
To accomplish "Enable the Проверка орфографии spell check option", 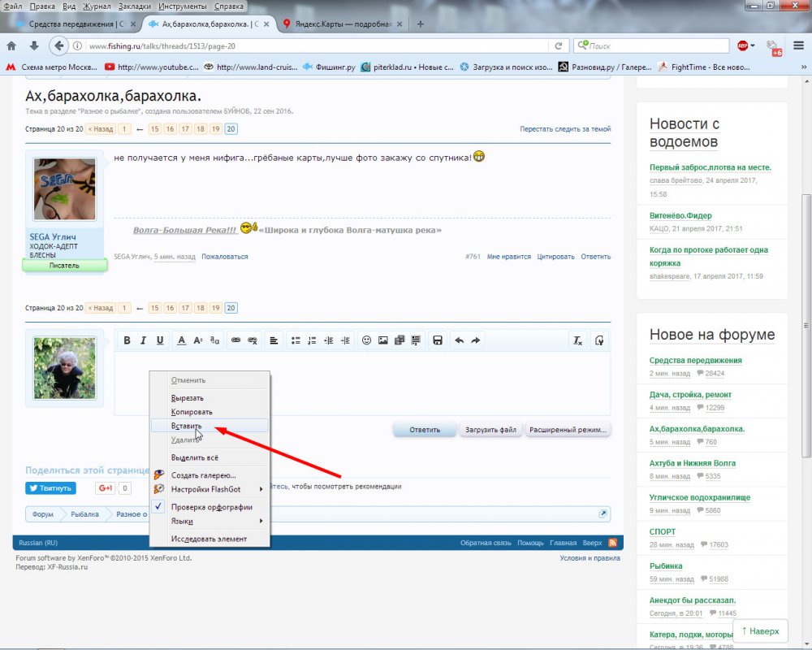I will tap(211, 507).
